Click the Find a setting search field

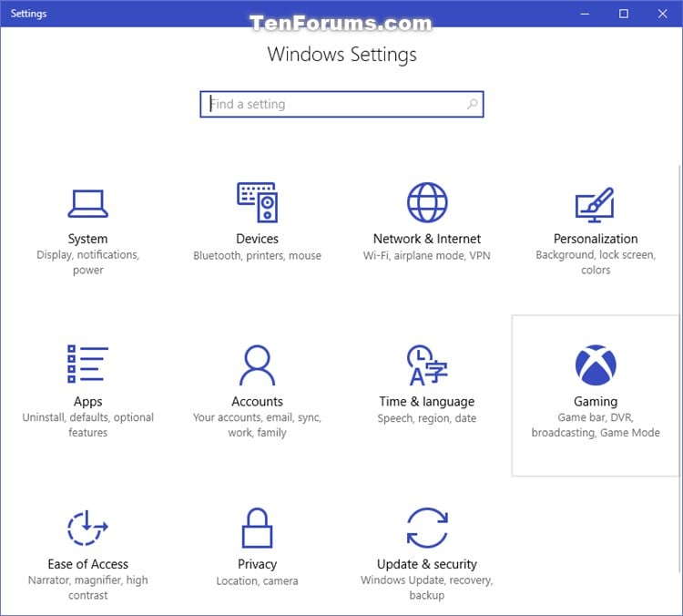pyautogui.click(x=341, y=104)
